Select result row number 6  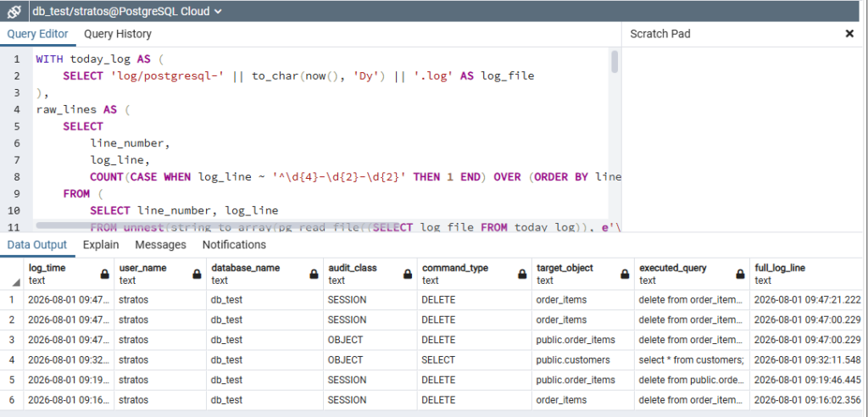pyautogui.click(x=11, y=400)
